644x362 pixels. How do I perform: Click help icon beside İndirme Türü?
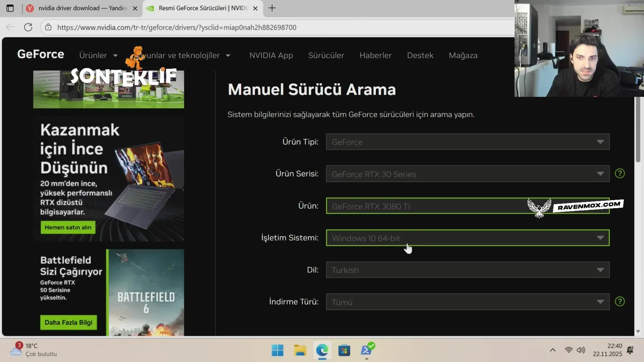pos(620,302)
